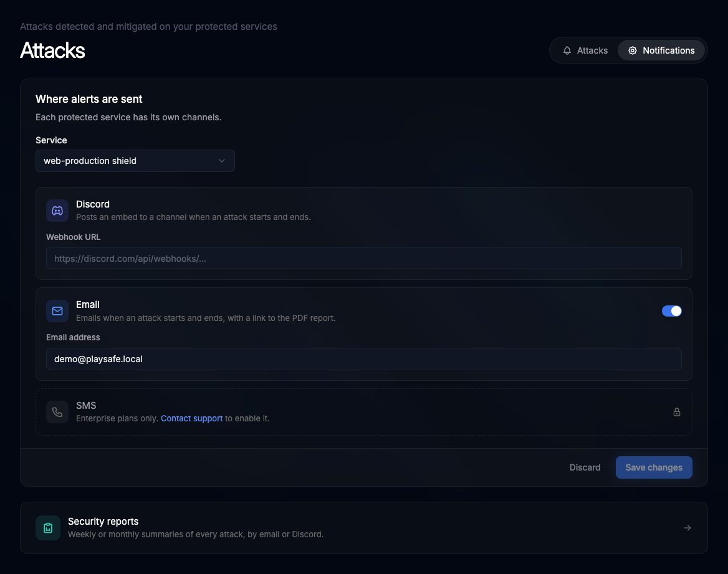Open the Notifications tab

point(661,50)
